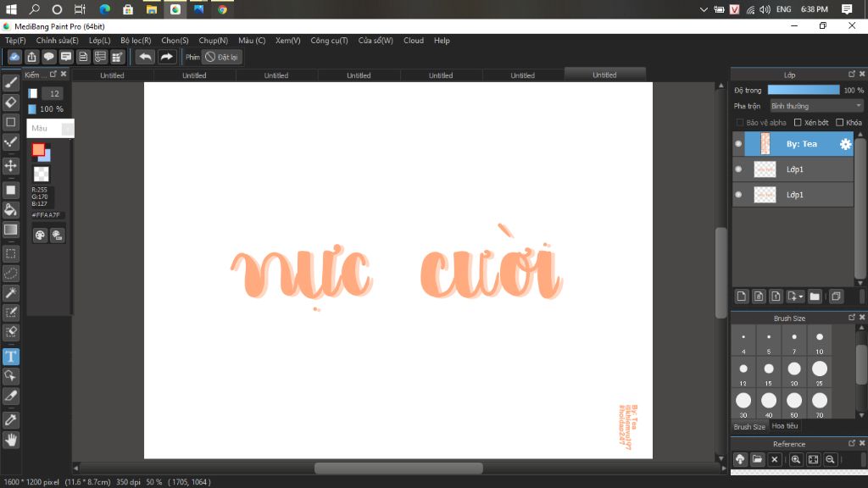Zoom in the Reference panel
The image size is (868, 488).
click(x=795, y=459)
